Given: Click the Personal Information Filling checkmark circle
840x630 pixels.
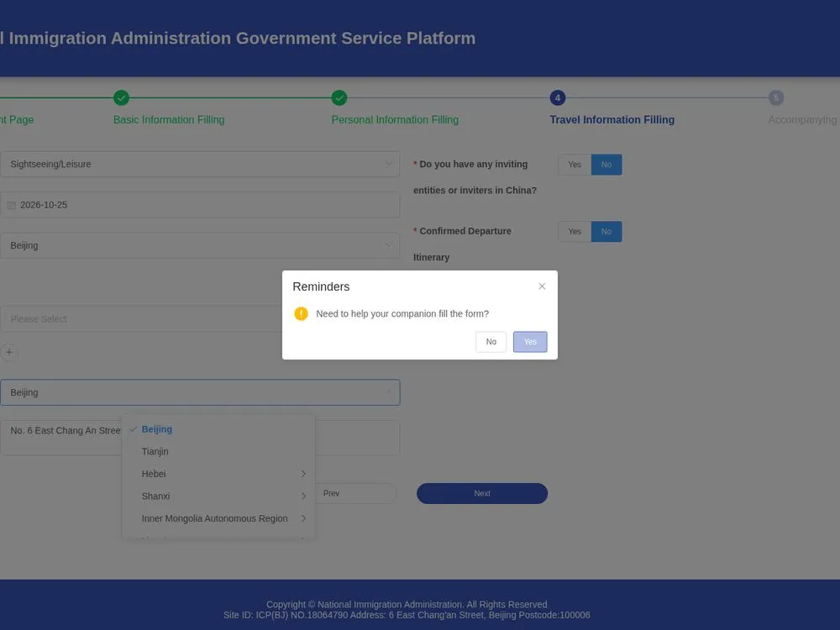Looking at the screenshot, I should (339, 97).
